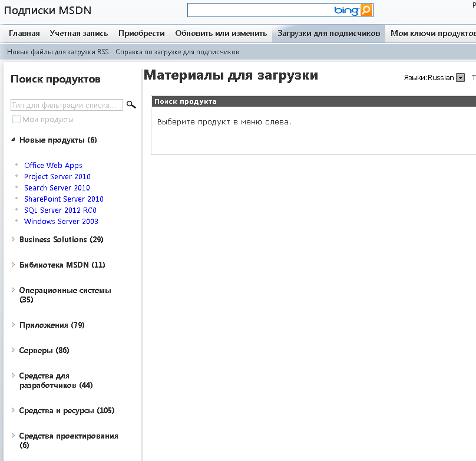Open the Главная navigation tab
This screenshot has width=476, height=461.
click(x=24, y=34)
